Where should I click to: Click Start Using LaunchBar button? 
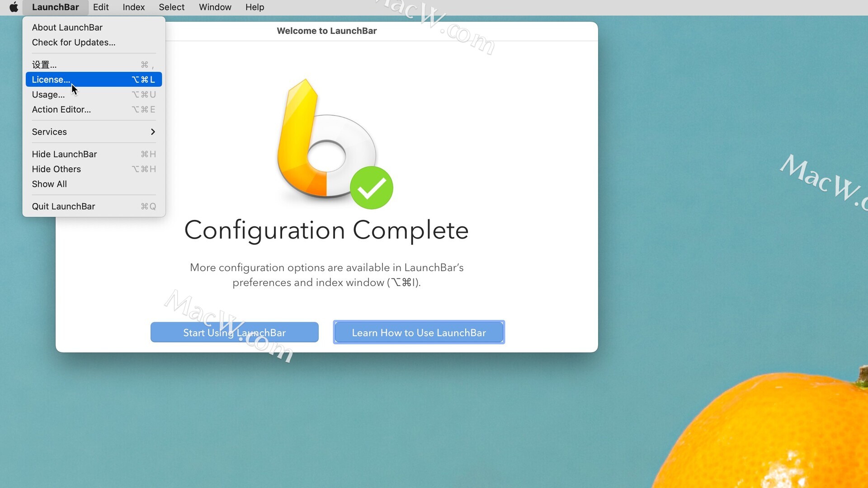(234, 333)
